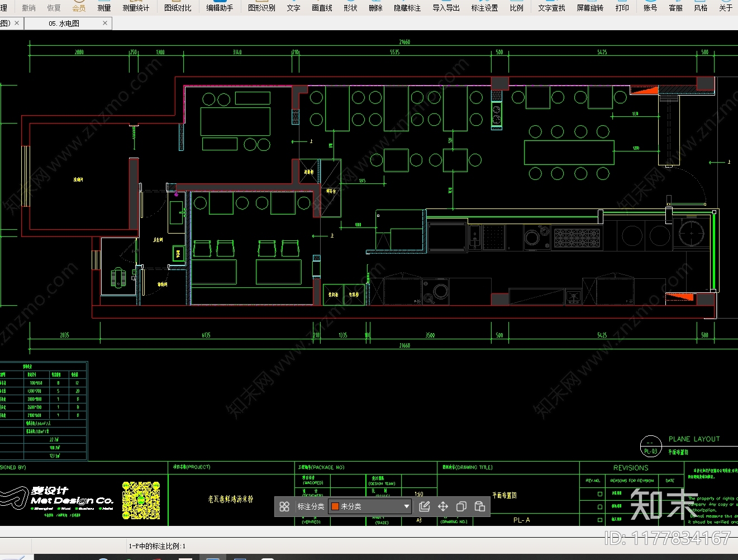Click 屏幕旋转 screen rotate

[590, 8]
